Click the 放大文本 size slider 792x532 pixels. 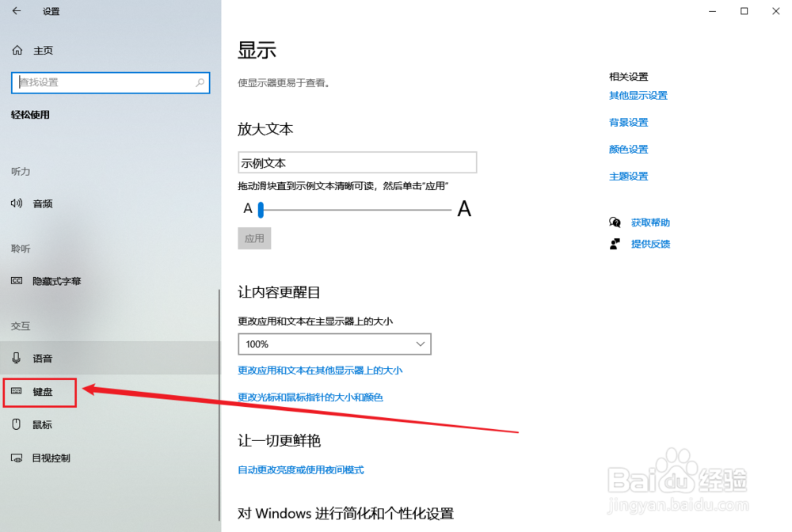[x=262, y=209]
